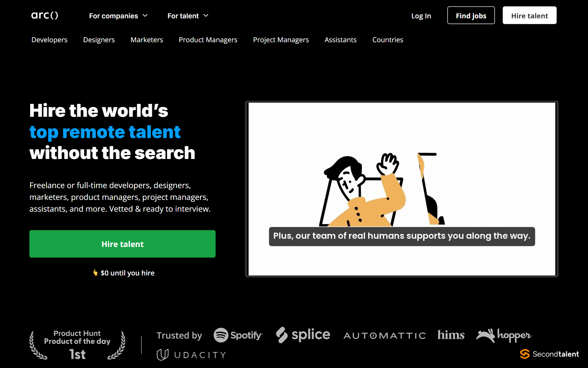Open the Log In link
The width and height of the screenshot is (588, 368).
pos(421,16)
